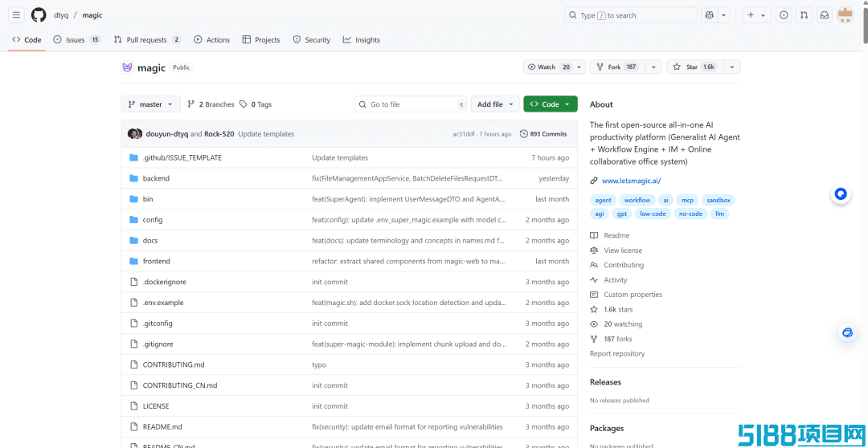This screenshot has width=868, height=448.
Task: Select the low-code topic tag
Action: pos(653,214)
